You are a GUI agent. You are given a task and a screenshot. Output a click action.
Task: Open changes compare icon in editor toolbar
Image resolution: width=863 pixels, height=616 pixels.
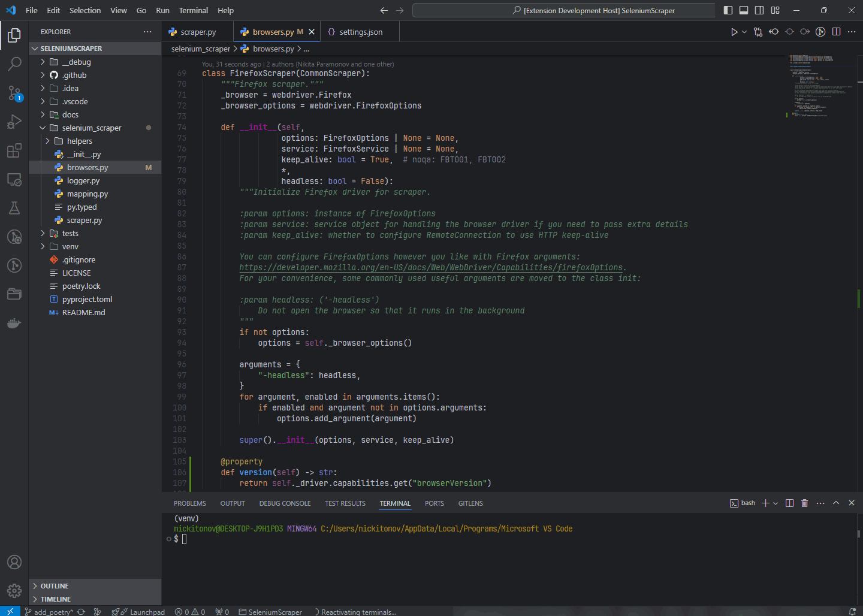[758, 32]
